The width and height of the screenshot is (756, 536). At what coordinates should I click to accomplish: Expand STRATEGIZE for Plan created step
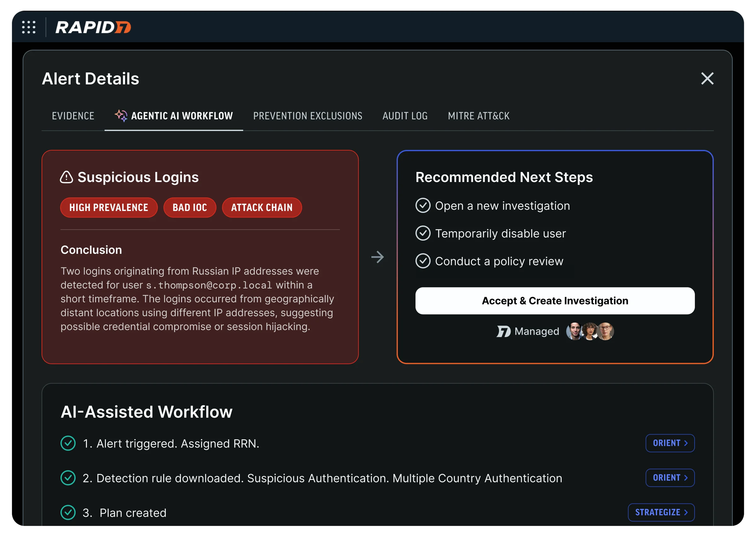click(x=661, y=513)
